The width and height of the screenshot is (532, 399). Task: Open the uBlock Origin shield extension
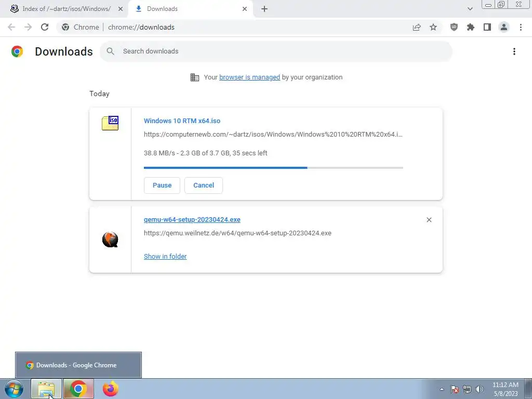point(454,27)
